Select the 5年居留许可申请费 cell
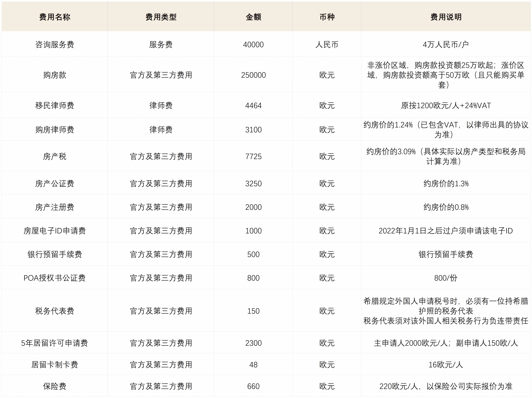532x398 pixels. click(55, 343)
